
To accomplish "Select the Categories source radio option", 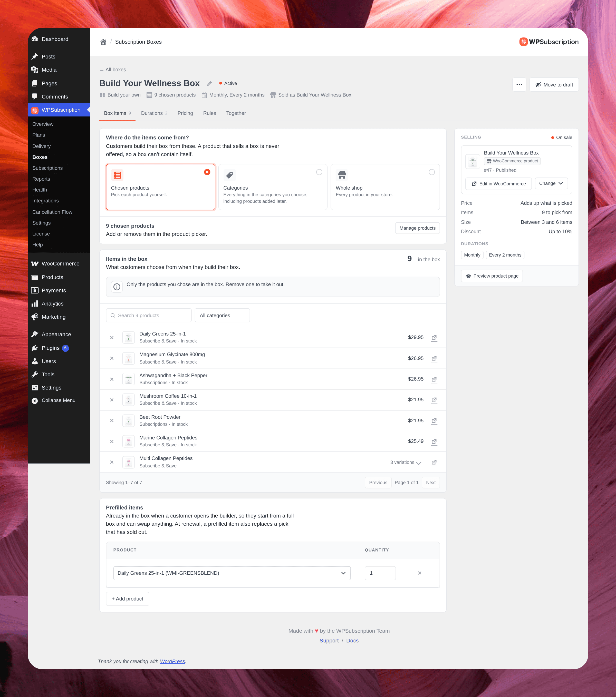I will pos(319,172).
